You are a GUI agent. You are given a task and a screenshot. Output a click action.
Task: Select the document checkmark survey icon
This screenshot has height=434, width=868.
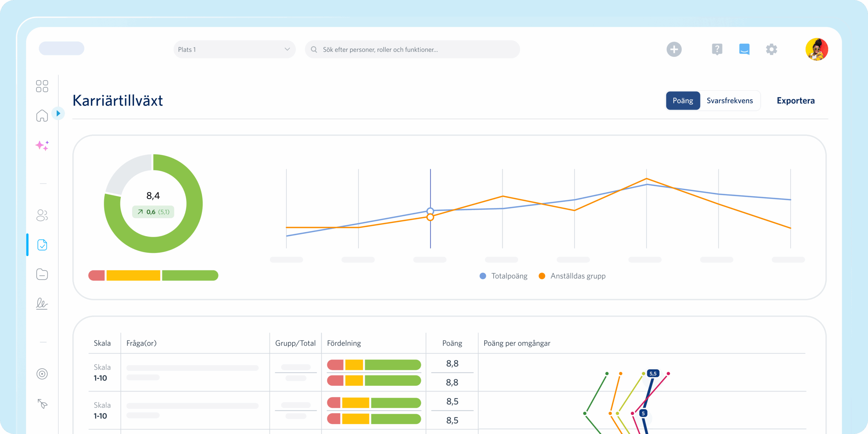42,245
